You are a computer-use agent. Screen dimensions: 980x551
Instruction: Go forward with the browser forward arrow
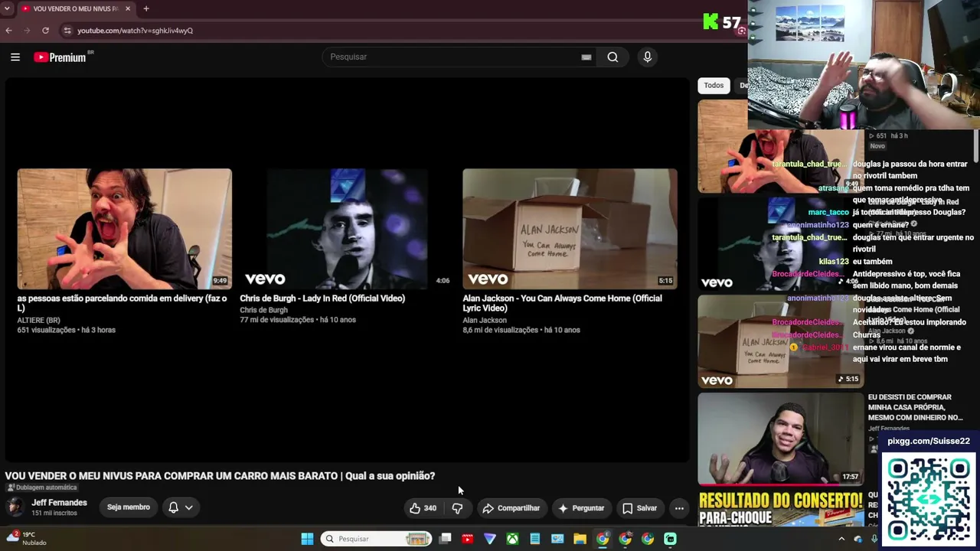pos(27,31)
